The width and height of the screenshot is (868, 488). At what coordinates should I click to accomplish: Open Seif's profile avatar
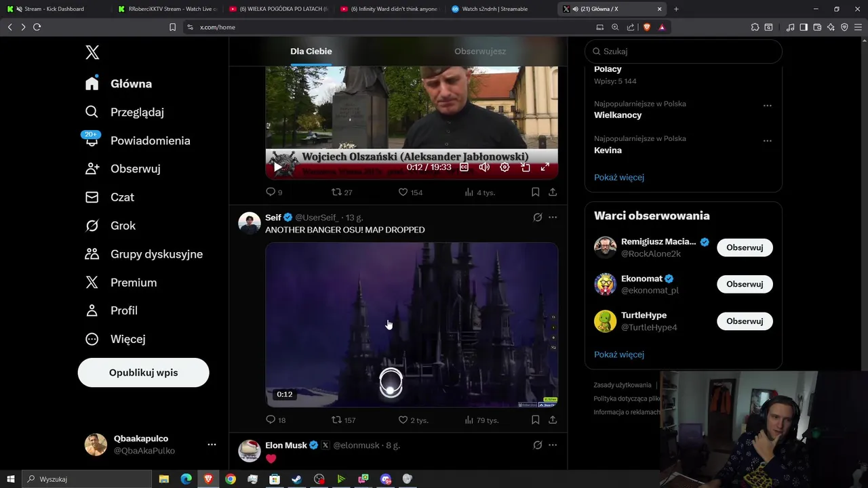(250, 223)
